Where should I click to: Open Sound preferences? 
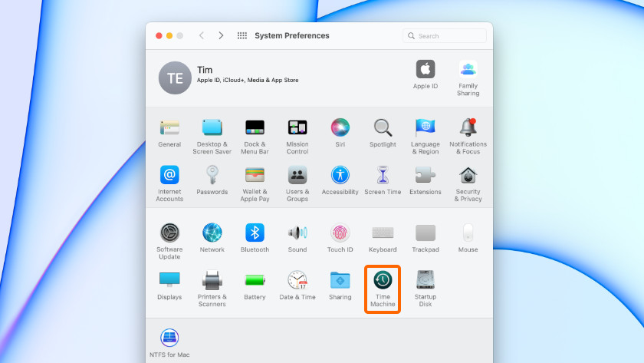pyautogui.click(x=297, y=238)
